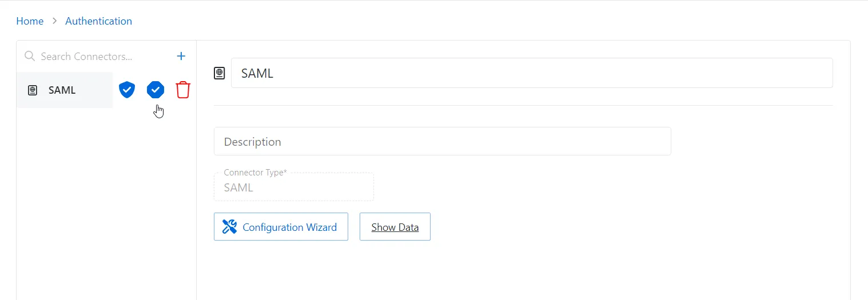
Task: Click the Show Data button
Action: click(395, 227)
